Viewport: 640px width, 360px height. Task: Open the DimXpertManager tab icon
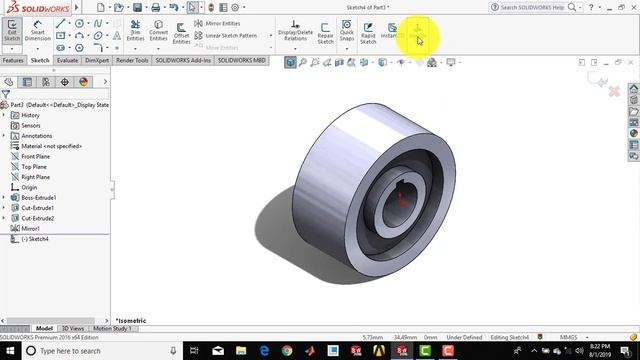point(64,82)
